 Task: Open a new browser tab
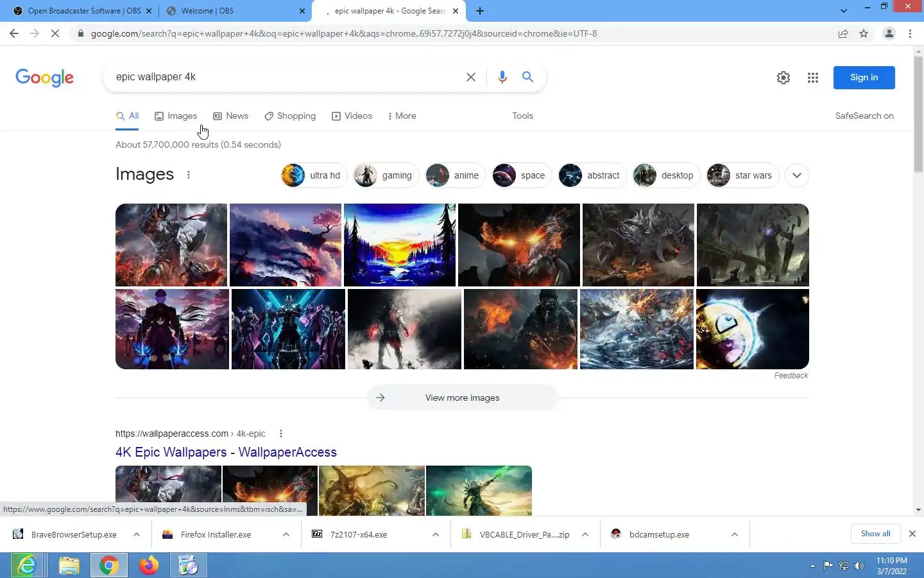[x=480, y=11]
